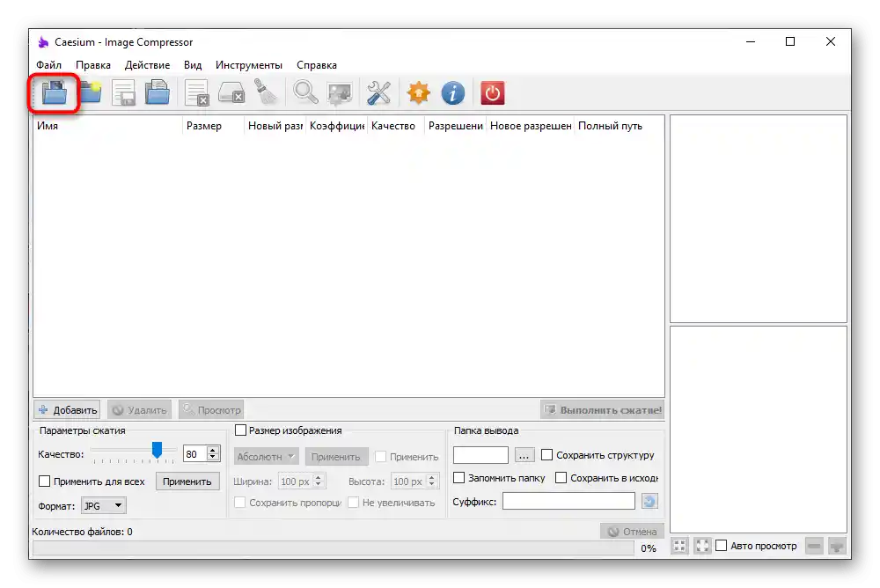Enable the Авто просмотр checkbox

point(722,546)
